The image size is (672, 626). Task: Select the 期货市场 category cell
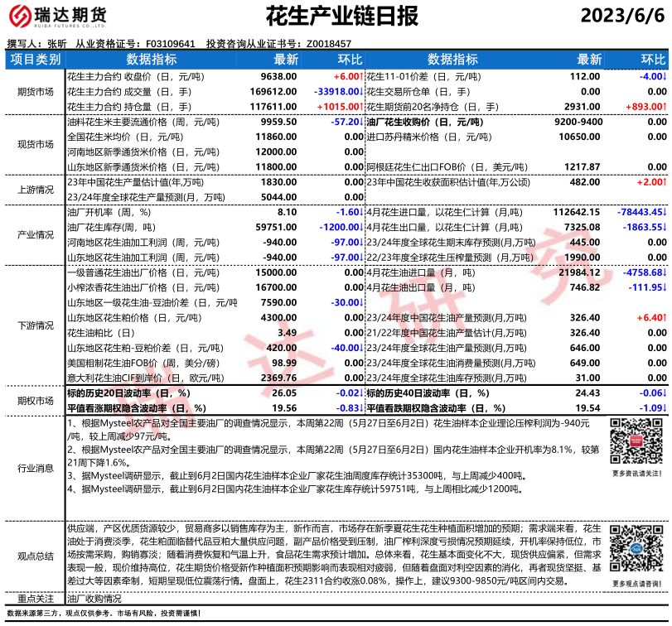35,91
